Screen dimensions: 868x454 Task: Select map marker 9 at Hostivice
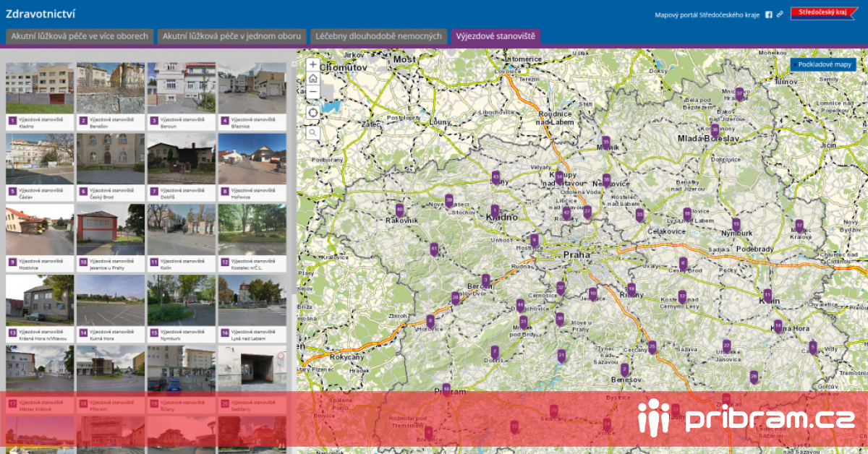(535, 240)
